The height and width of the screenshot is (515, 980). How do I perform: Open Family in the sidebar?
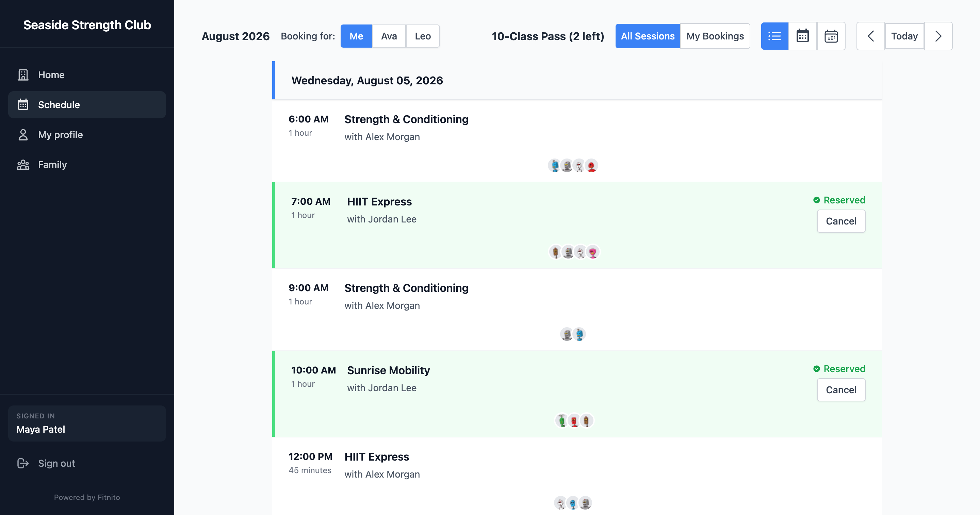[x=87, y=165]
